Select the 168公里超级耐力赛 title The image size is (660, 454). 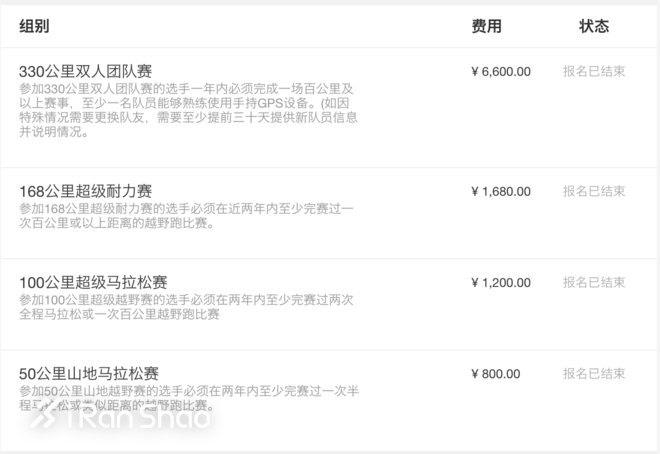coord(86,191)
